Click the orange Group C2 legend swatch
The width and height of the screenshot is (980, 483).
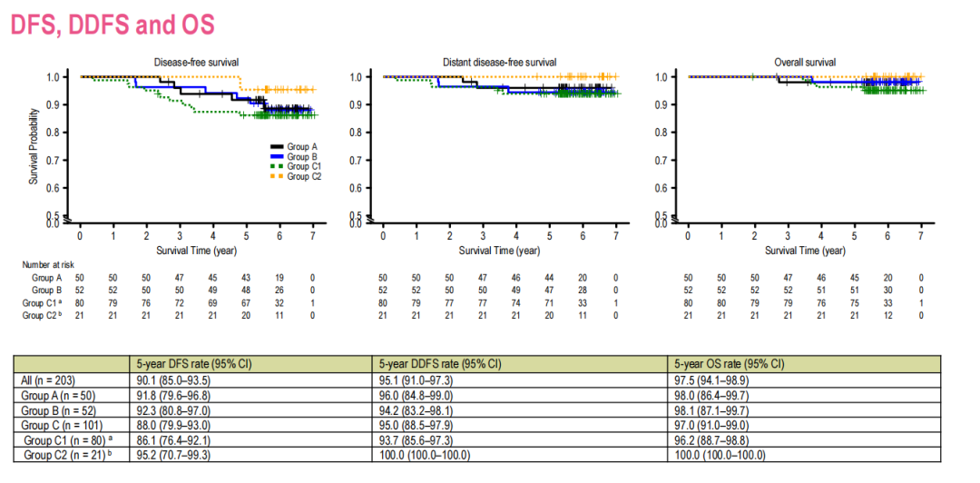277,176
